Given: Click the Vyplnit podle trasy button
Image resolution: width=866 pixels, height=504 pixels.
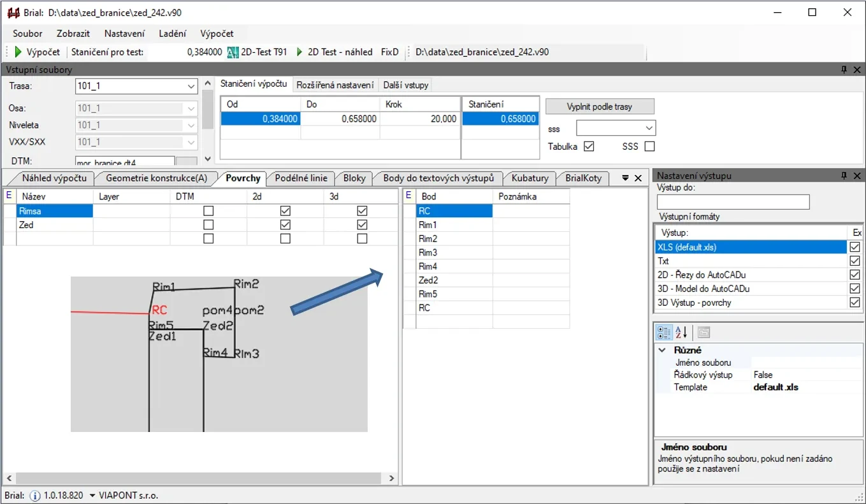Looking at the screenshot, I should coord(600,106).
